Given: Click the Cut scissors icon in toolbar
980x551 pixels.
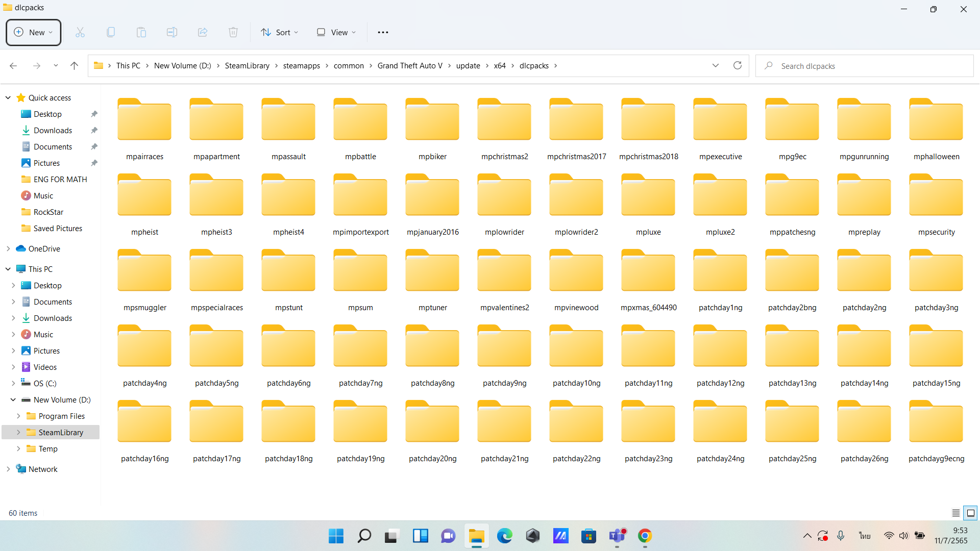Looking at the screenshot, I should (x=80, y=32).
